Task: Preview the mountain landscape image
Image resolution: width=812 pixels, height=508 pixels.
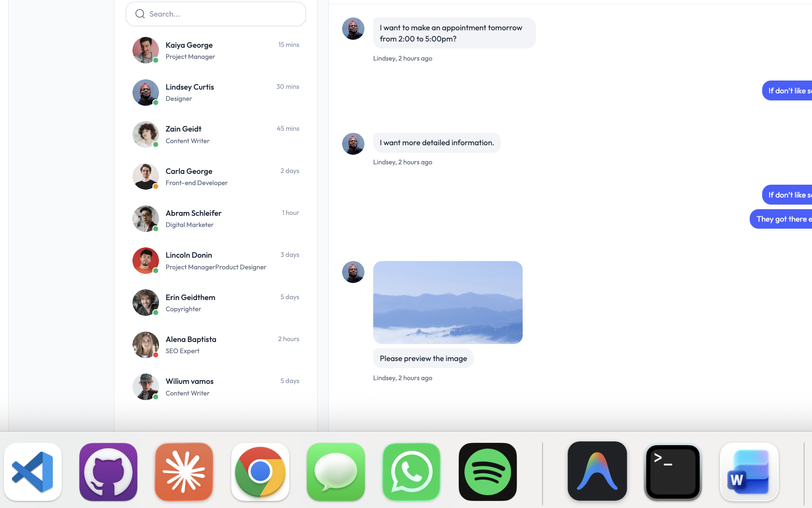Action: point(448,302)
